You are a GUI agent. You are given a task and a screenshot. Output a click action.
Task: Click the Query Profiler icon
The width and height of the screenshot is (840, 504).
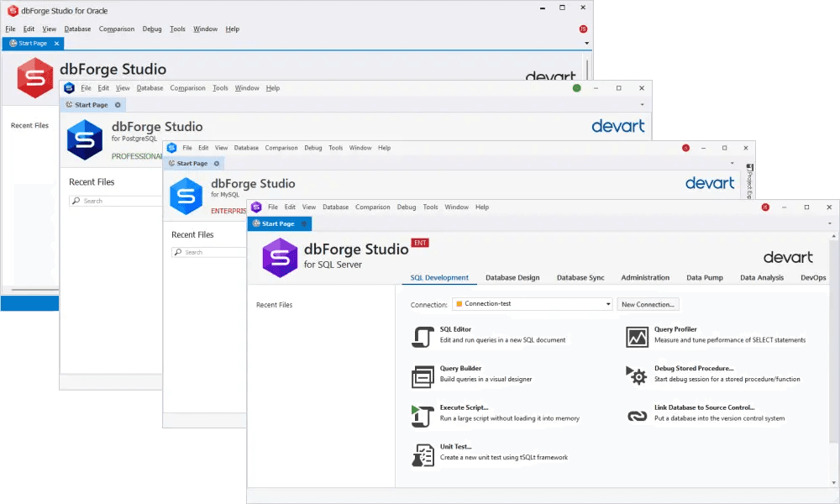coord(638,336)
